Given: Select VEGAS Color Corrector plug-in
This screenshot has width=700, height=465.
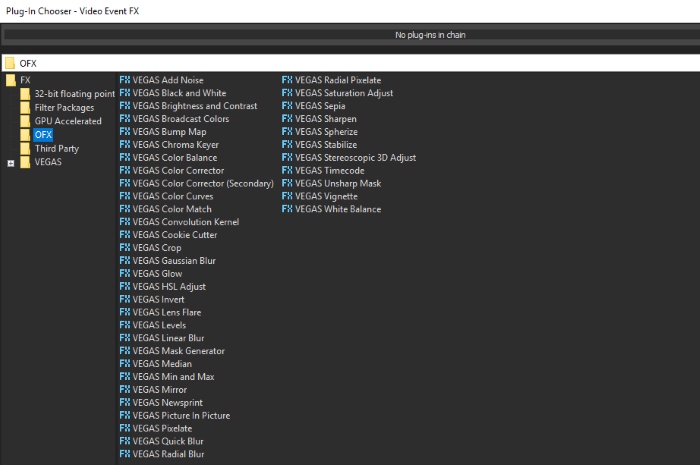Looking at the screenshot, I should point(172,170).
